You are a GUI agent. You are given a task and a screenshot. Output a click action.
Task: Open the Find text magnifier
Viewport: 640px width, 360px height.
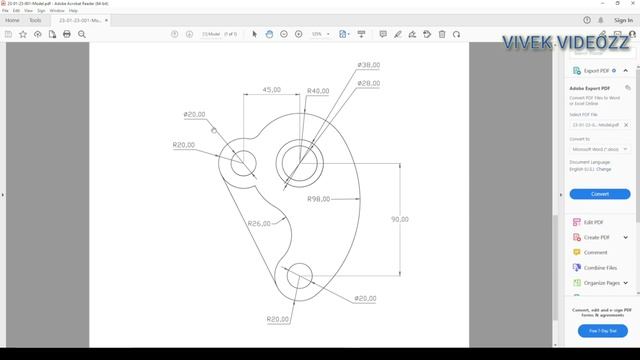82,34
